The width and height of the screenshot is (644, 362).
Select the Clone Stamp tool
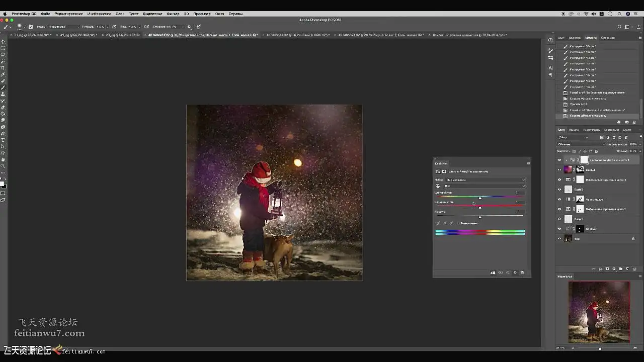[3, 94]
